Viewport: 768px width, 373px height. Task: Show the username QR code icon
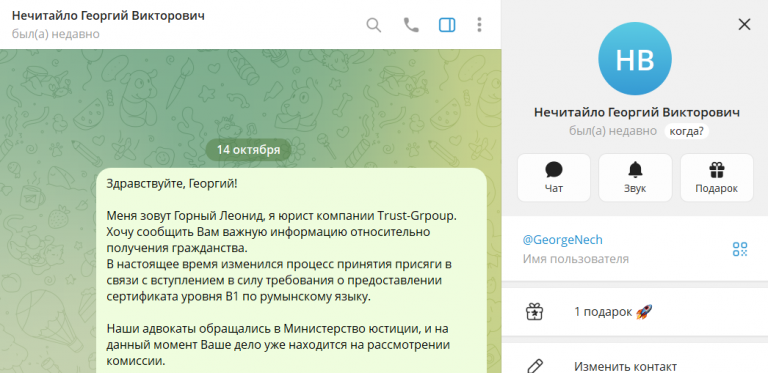point(740,249)
